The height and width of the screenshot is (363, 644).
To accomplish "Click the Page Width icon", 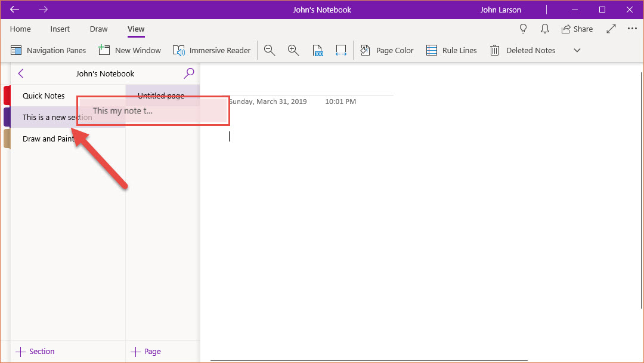I will (341, 51).
